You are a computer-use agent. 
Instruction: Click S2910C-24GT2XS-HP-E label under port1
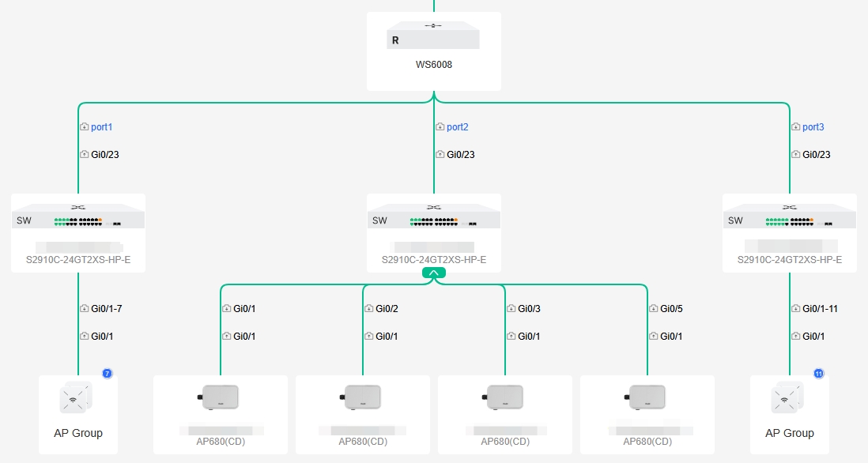click(x=78, y=259)
